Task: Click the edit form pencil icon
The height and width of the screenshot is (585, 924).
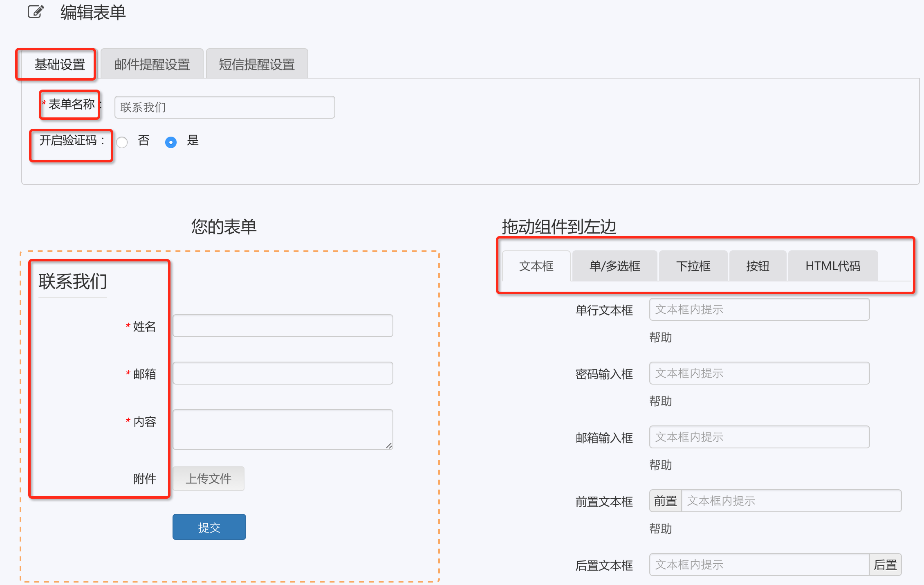Action: [36, 11]
